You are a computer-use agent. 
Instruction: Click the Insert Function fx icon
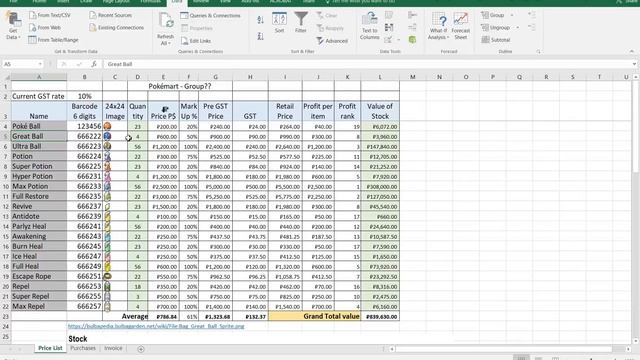tap(94, 64)
